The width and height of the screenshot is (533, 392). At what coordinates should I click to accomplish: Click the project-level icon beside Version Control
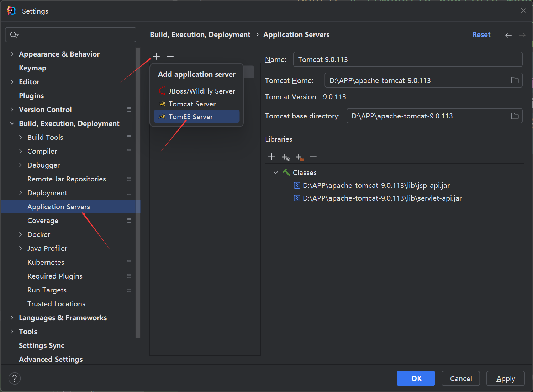coord(129,110)
